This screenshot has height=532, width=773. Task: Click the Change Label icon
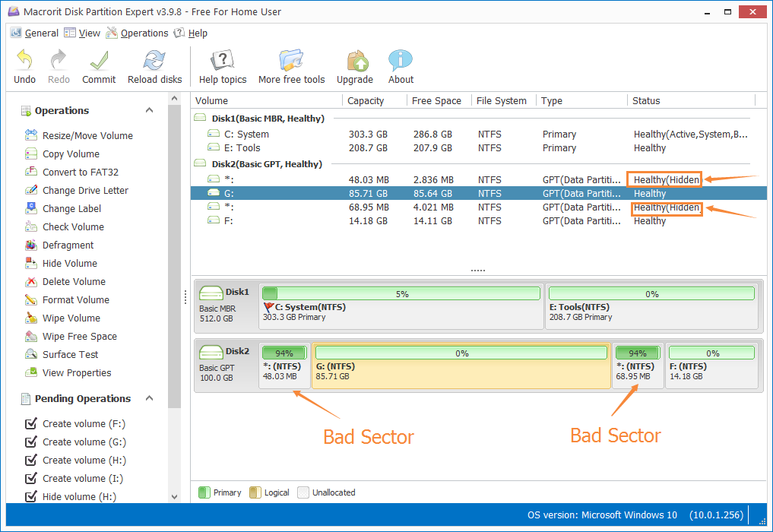(31, 208)
